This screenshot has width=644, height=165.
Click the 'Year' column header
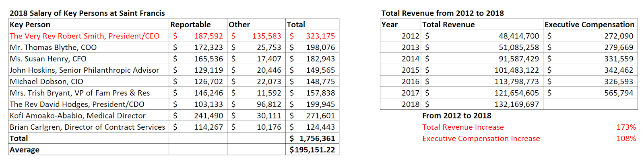[x=400, y=24]
